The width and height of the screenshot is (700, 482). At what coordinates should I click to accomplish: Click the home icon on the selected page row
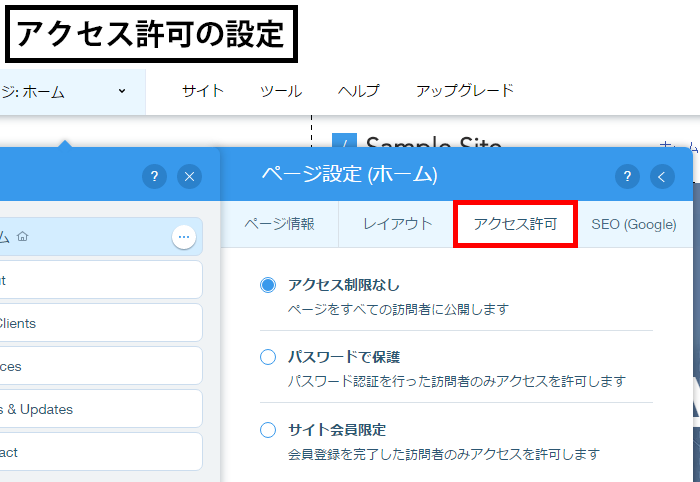coord(22,236)
